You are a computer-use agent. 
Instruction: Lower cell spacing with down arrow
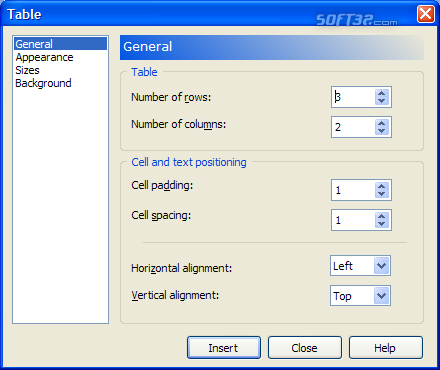coord(382,224)
